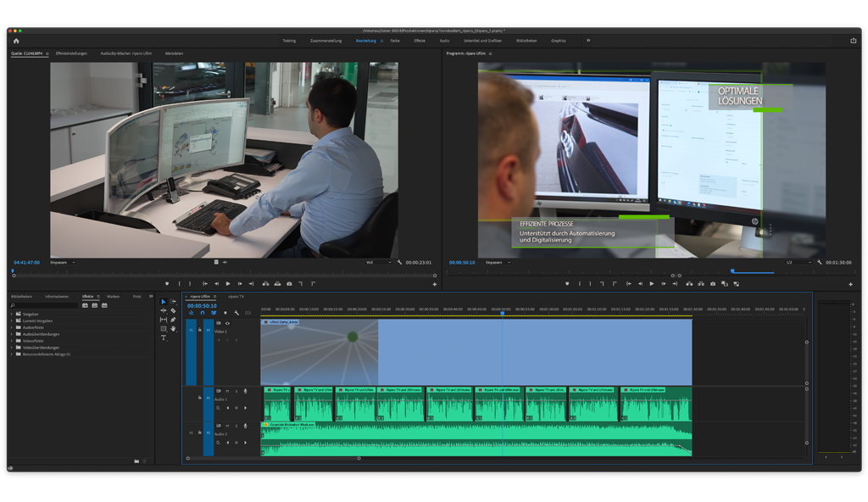This screenshot has width=868, height=502.
Task: Play the Program monitor preview
Action: click(651, 283)
